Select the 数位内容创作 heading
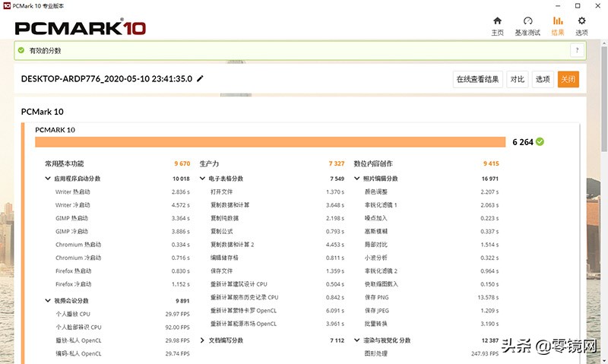608x364 pixels. pyautogui.click(x=373, y=163)
